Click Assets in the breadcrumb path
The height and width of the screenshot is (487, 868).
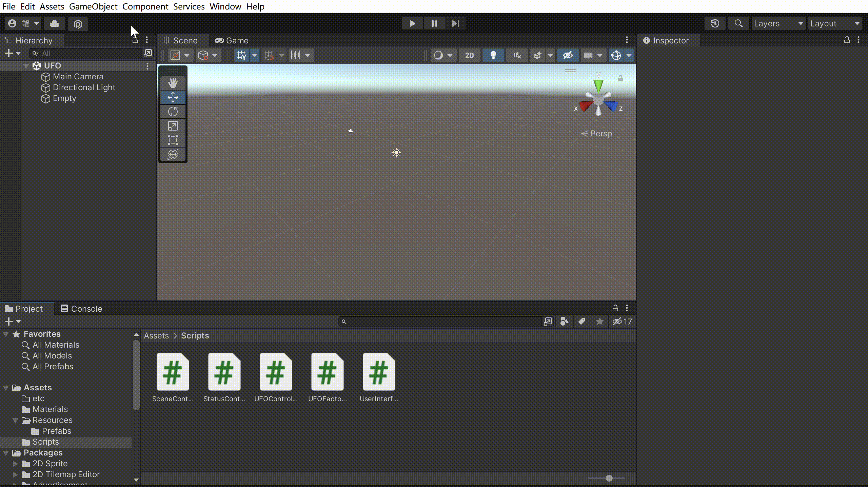point(156,336)
